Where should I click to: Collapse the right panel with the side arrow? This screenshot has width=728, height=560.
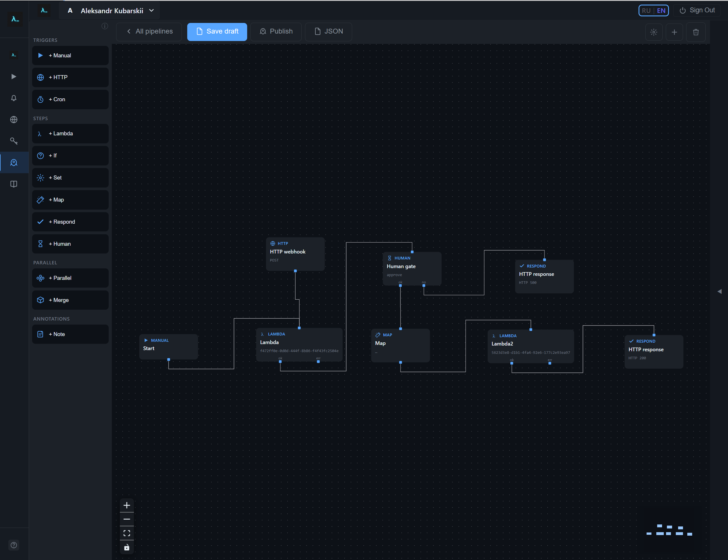tap(720, 291)
